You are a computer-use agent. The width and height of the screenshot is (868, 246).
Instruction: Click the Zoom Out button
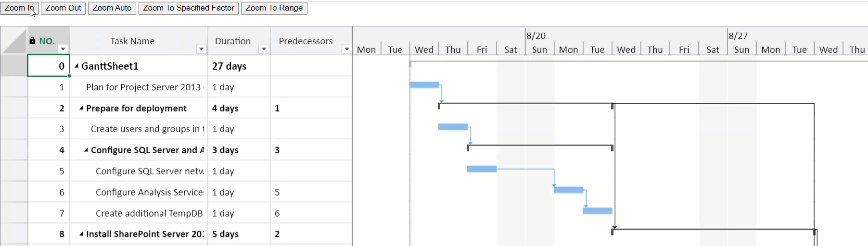click(x=64, y=8)
